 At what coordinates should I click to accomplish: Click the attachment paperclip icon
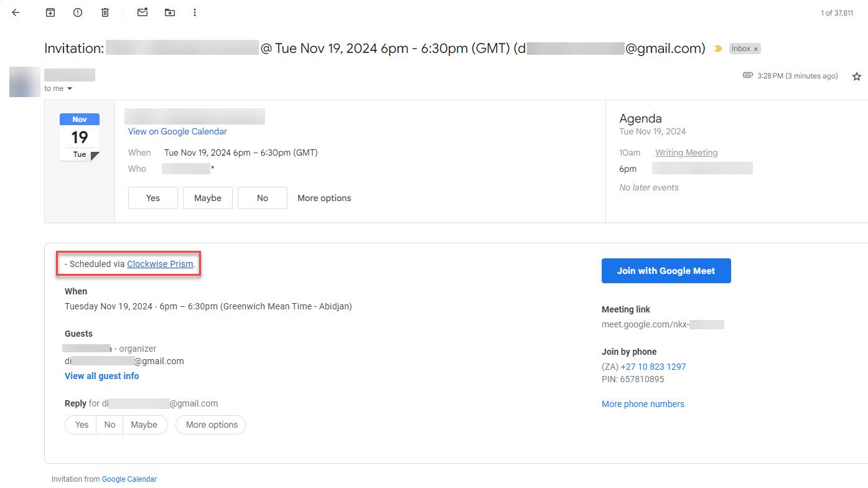click(x=748, y=75)
